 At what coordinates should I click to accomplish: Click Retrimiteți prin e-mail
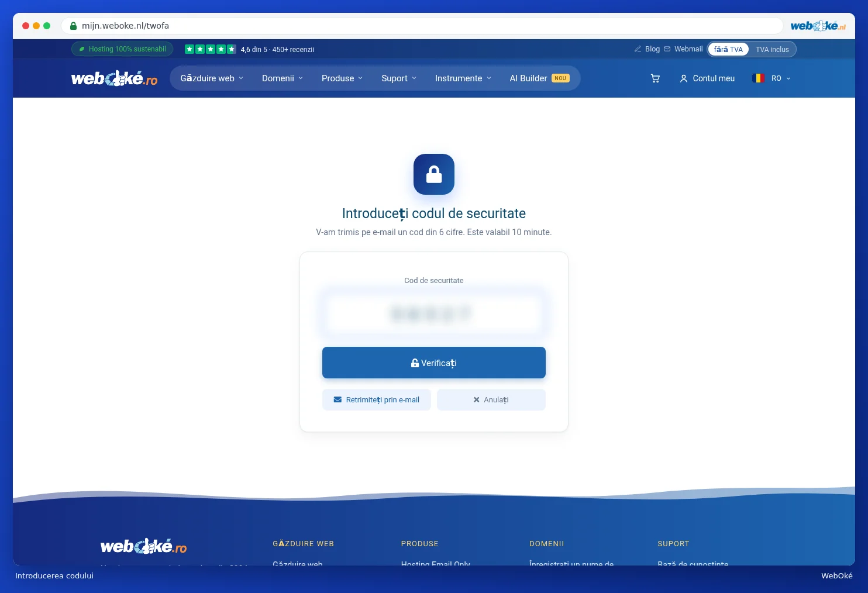377,400
